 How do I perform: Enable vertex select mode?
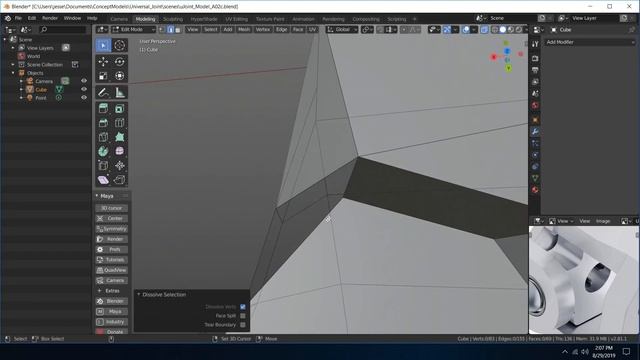162,29
